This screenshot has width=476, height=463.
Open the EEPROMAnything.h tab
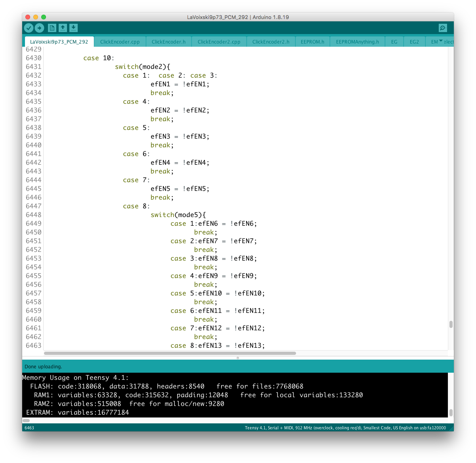(x=357, y=42)
